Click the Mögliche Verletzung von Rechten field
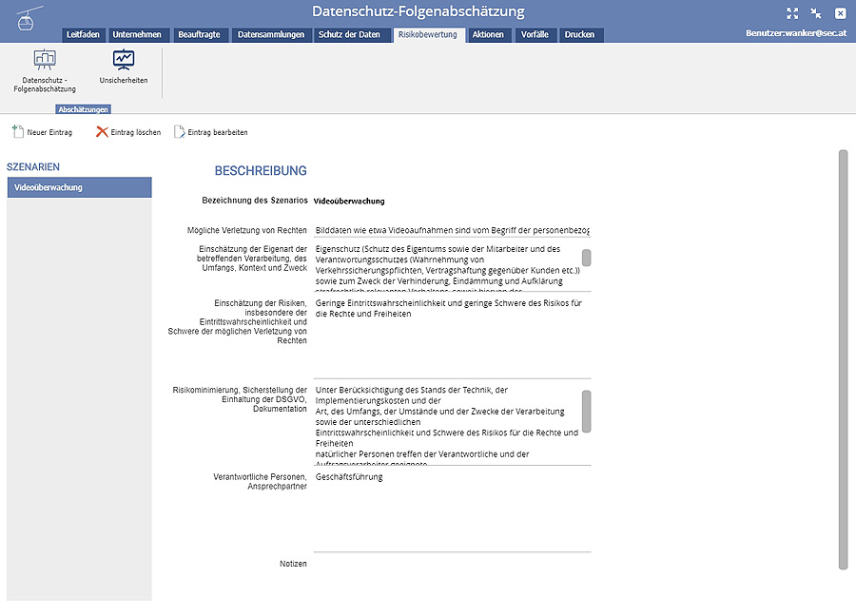856x616 pixels. click(452, 231)
